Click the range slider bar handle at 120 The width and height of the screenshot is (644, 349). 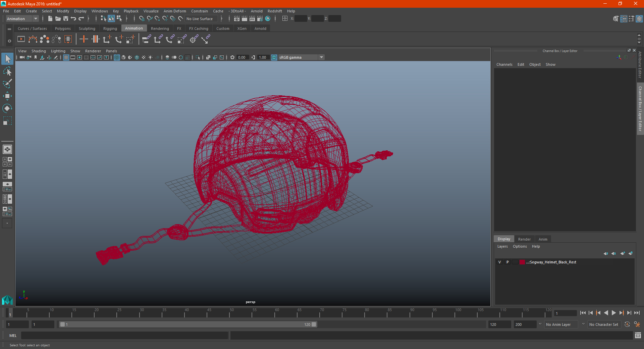click(314, 325)
